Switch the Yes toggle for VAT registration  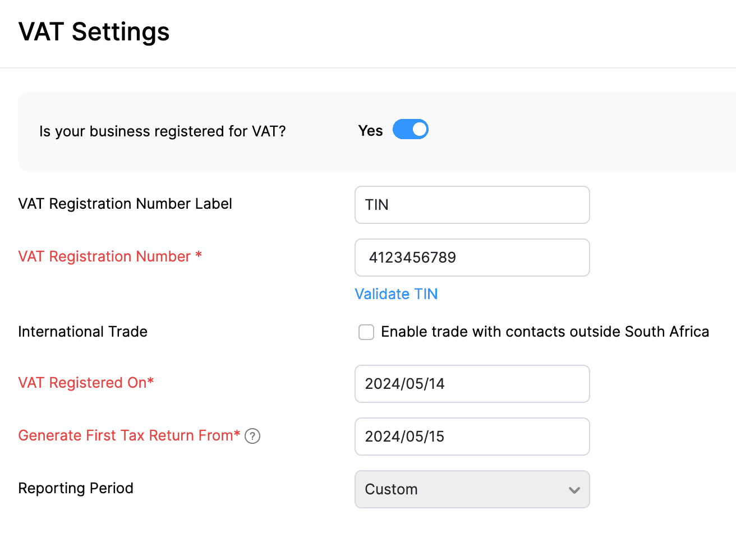[x=410, y=129]
